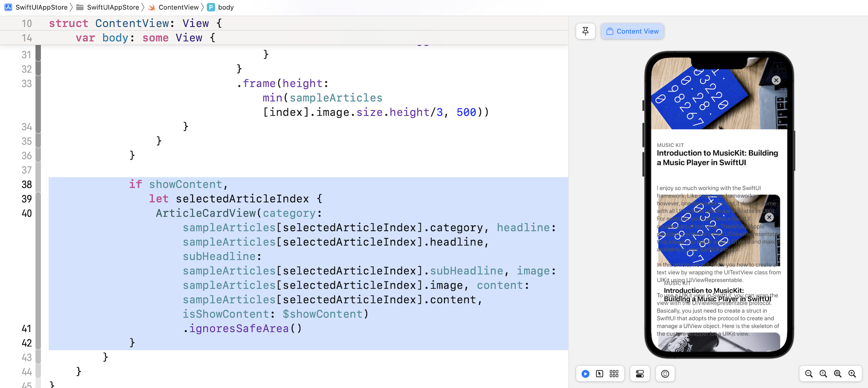Click line number 38 in gutter
The height and width of the screenshot is (388, 868).
pyautogui.click(x=27, y=184)
